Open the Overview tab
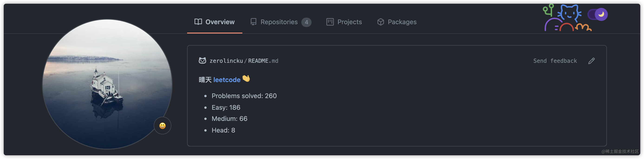 [x=215, y=22]
